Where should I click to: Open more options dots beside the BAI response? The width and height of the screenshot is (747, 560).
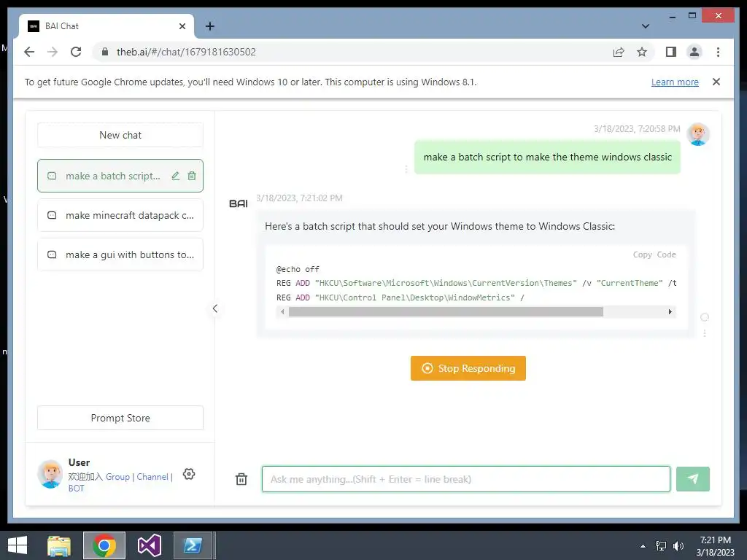[705, 333]
